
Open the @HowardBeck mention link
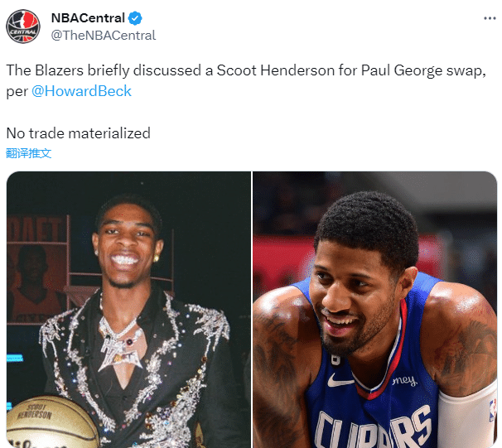[82, 91]
